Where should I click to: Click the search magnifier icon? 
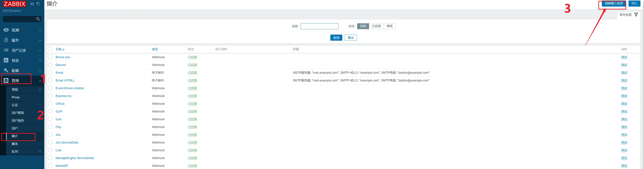38,19
